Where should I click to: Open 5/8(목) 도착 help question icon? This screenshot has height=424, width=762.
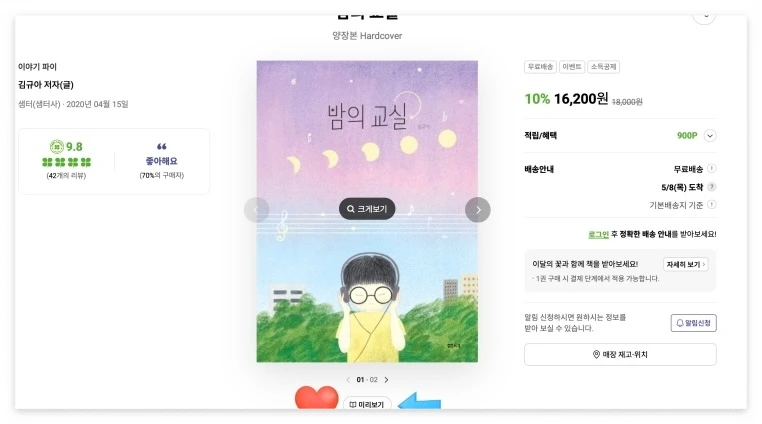click(711, 187)
